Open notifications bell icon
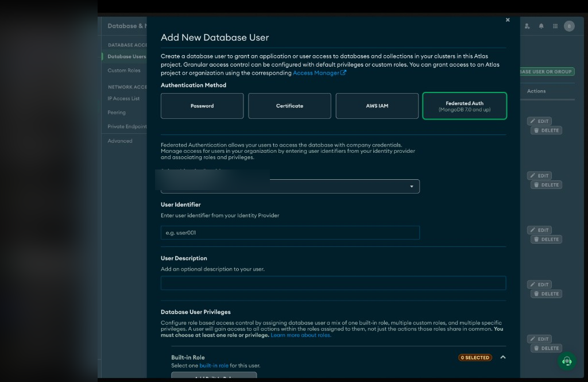The image size is (588, 382). coord(541,26)
